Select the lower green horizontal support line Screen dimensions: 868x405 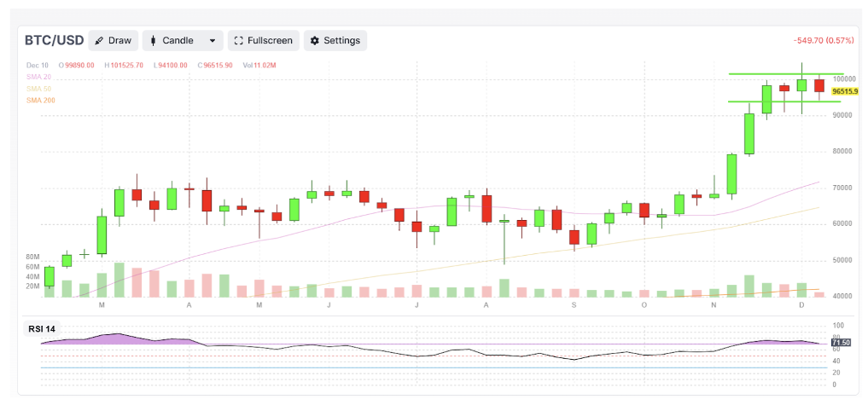[x=784, y=101]
